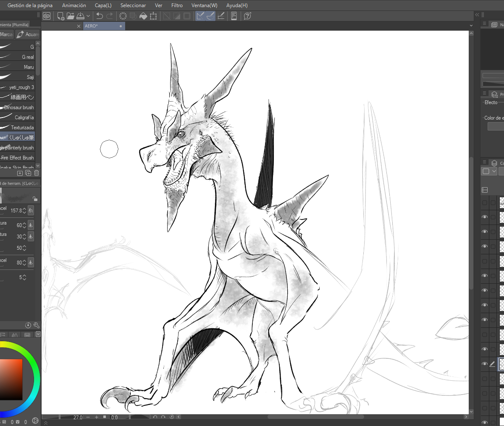This screenshot has width=504, height=426.
Task: Click the help question mark icon
Action: (x=247, y=16)
